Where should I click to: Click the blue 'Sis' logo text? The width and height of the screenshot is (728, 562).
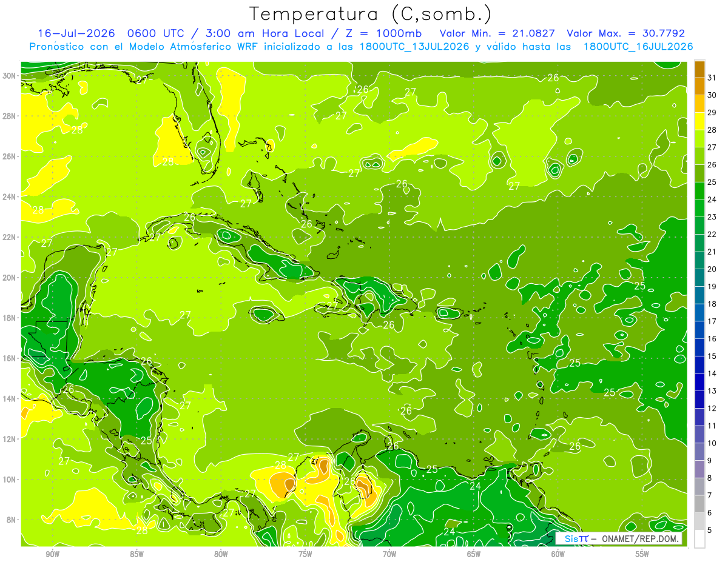click(571, 538)
